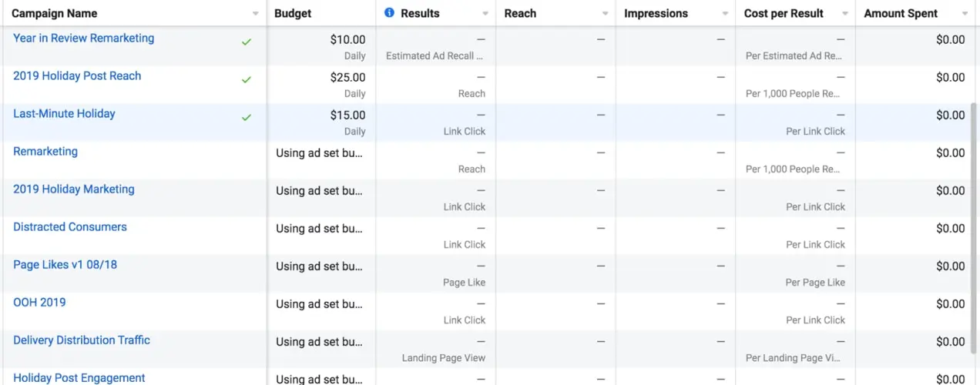The height and width of the screenshot is (385, 980).
Task: Click green checkmark on Year in Review Remarketing
Action: (x=247, y=42)
